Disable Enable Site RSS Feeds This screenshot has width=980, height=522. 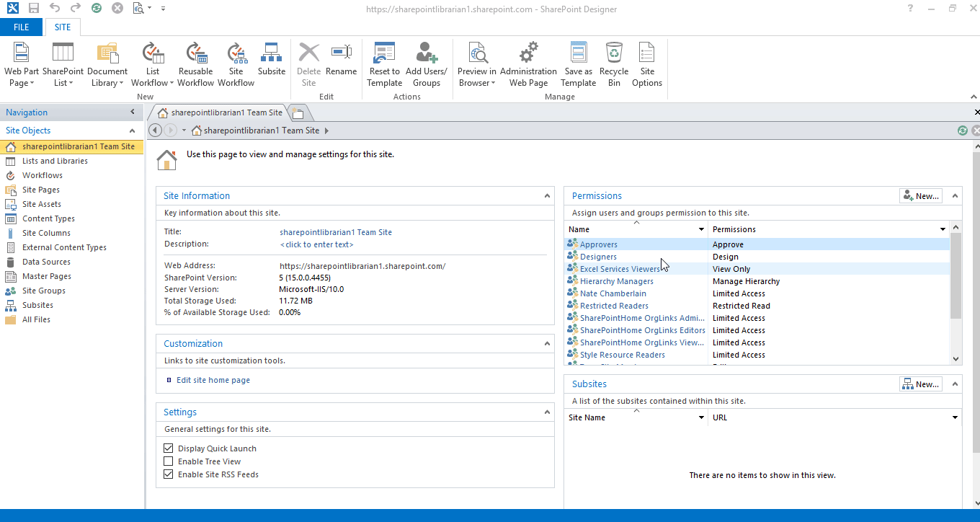point(168,474)
